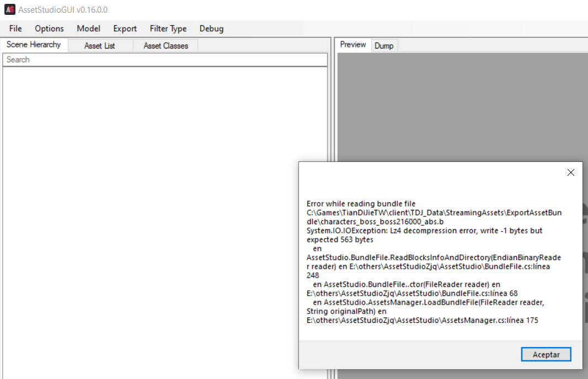Screen dimensions: 588x379
Task: Click inside the Search input field
Action: [165, 59]
